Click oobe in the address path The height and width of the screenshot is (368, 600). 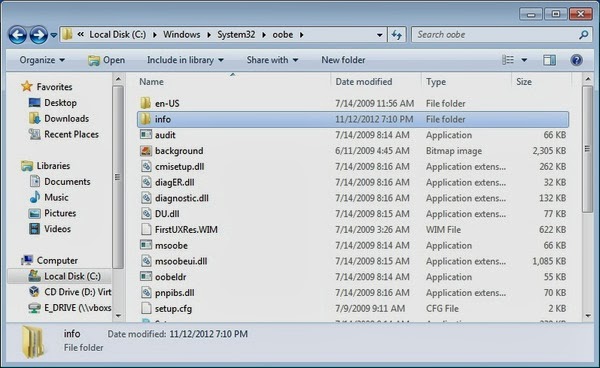pyautogui.click(x=283, y=34)
